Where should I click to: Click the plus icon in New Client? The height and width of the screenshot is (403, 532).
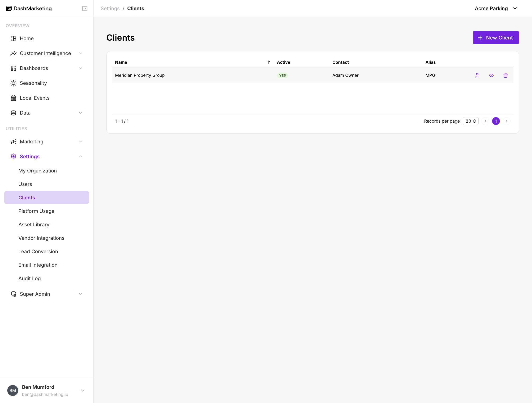[480, 38]
